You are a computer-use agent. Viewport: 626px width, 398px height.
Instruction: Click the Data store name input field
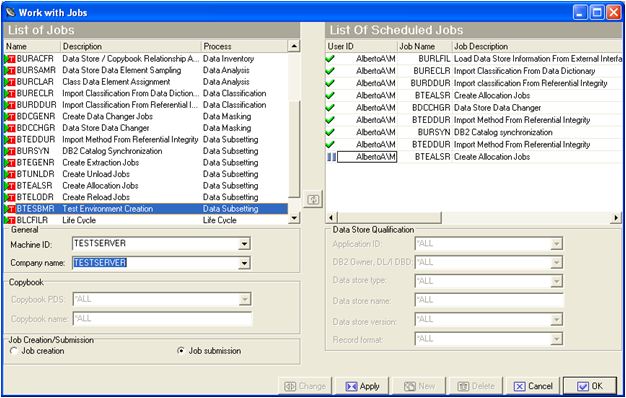click(489, 300)
